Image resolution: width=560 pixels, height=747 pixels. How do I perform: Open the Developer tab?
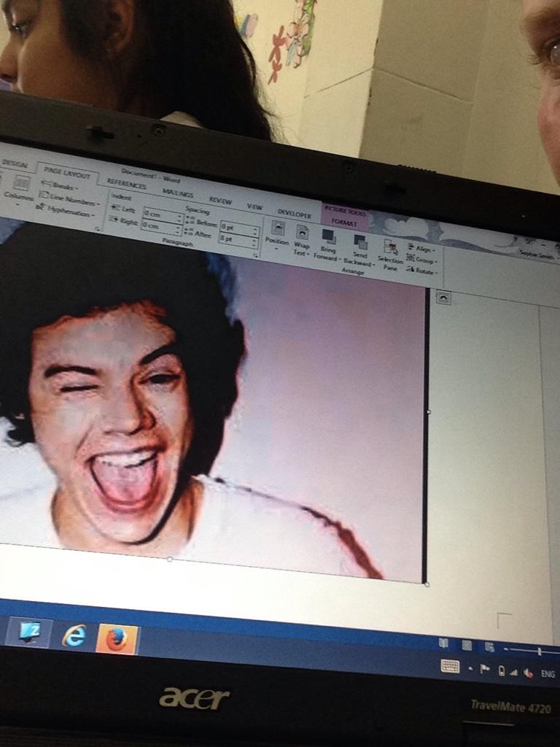pyautogui.click(x=295, y=214)
